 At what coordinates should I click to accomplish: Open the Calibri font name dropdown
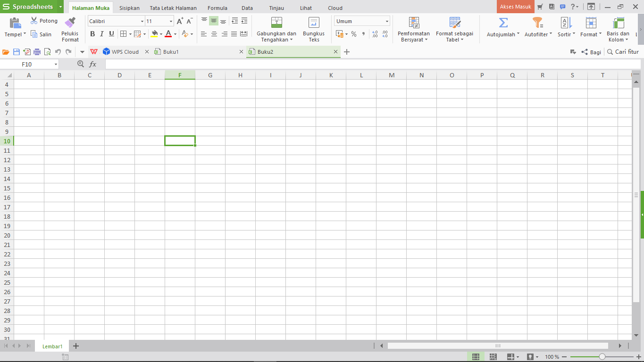click(x=142, y=21)
